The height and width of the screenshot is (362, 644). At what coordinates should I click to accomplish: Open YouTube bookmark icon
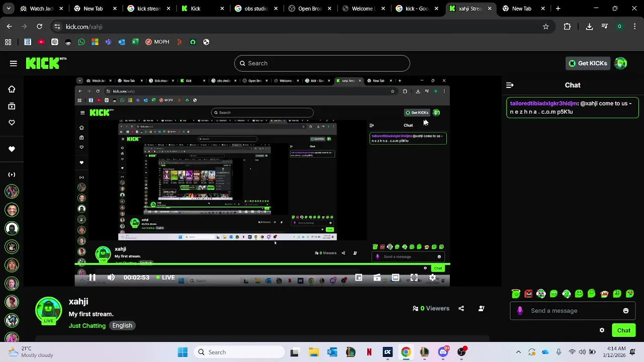tap(41, 42)
